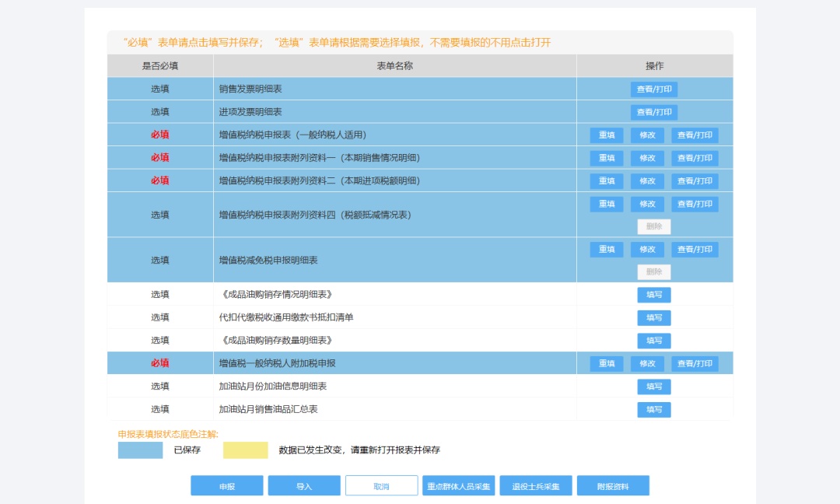Click 重填 for 增值税减免税申报明细表
Image resolution: width=840 pixels, height=504 pixels.
607,249
